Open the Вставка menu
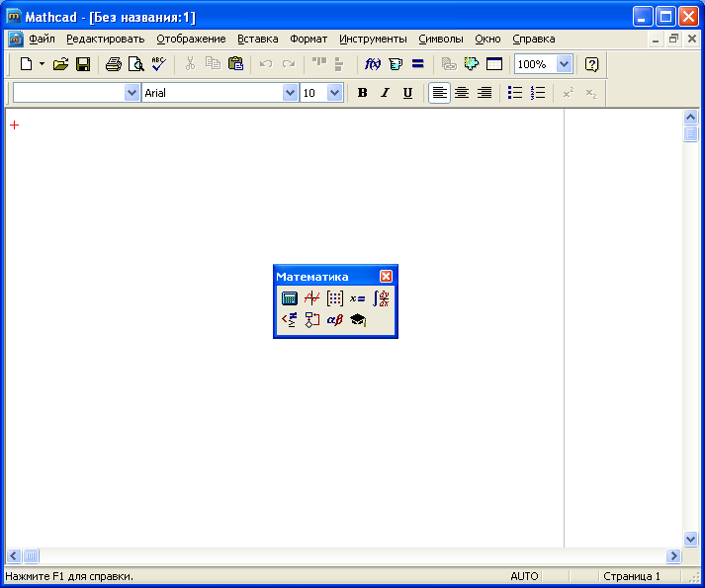Viewport: 705px width, 588px height. pyautogui.click(x=258, y=40)
